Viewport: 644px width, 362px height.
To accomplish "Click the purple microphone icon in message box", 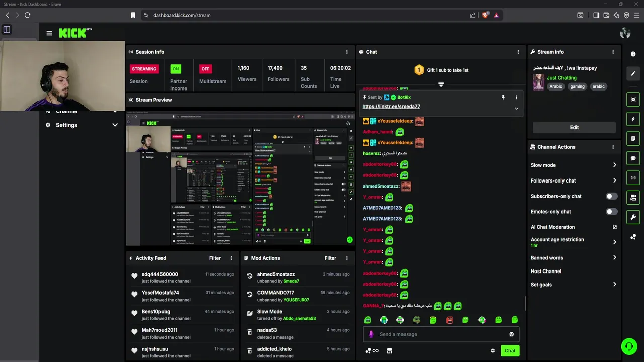I will coord(371,334).
